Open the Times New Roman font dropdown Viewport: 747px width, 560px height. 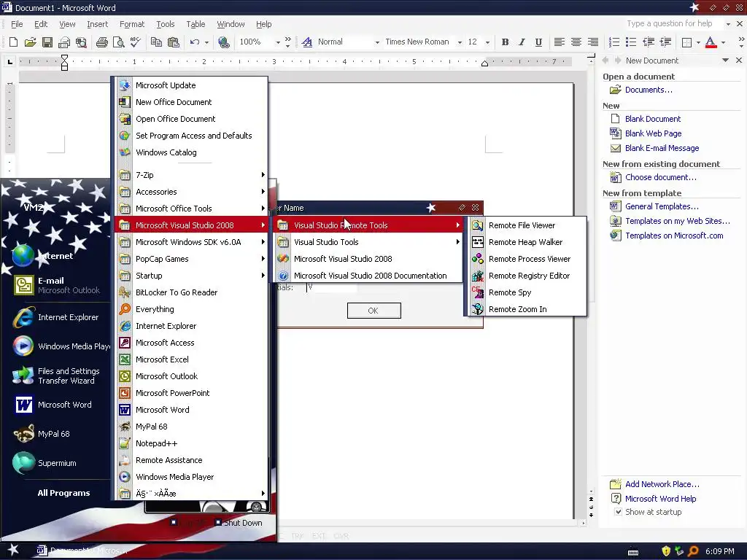[460, 42]
